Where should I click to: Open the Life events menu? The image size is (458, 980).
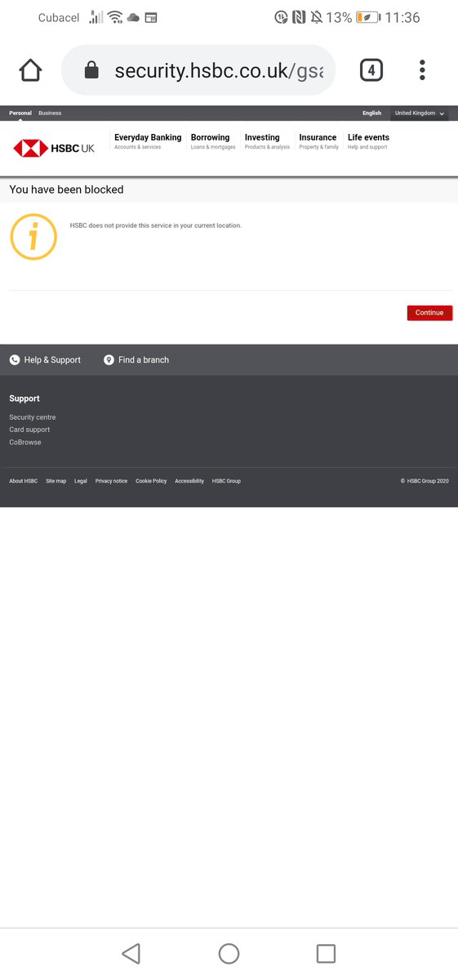[368, 141]
